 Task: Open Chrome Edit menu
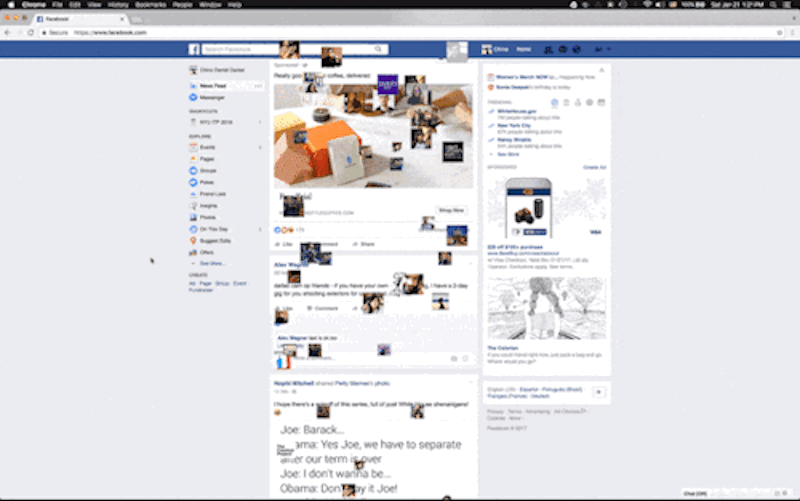click(74, 5)
